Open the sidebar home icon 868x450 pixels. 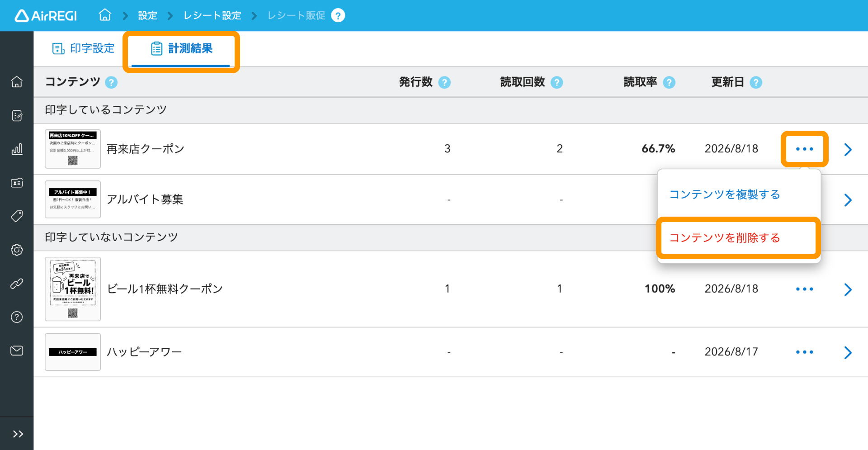pyautogui.click(x=17, y=82)
